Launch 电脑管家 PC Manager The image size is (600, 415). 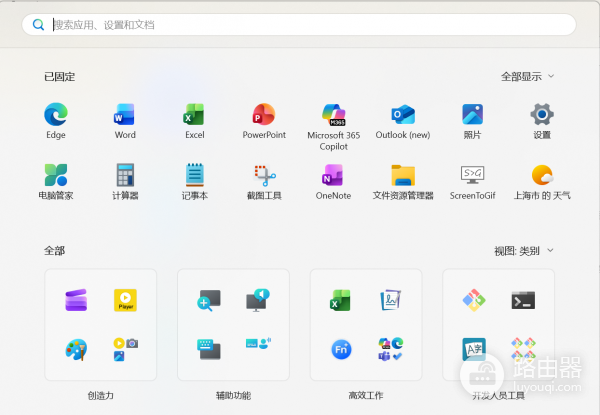[56, 182]
